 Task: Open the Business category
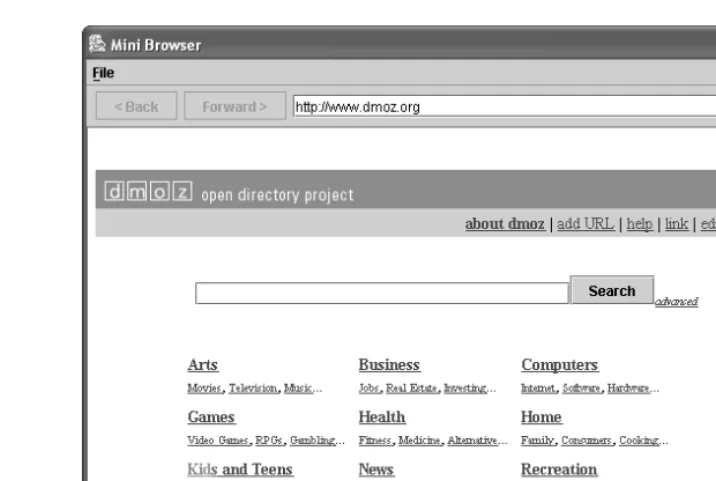click(389, 365)
